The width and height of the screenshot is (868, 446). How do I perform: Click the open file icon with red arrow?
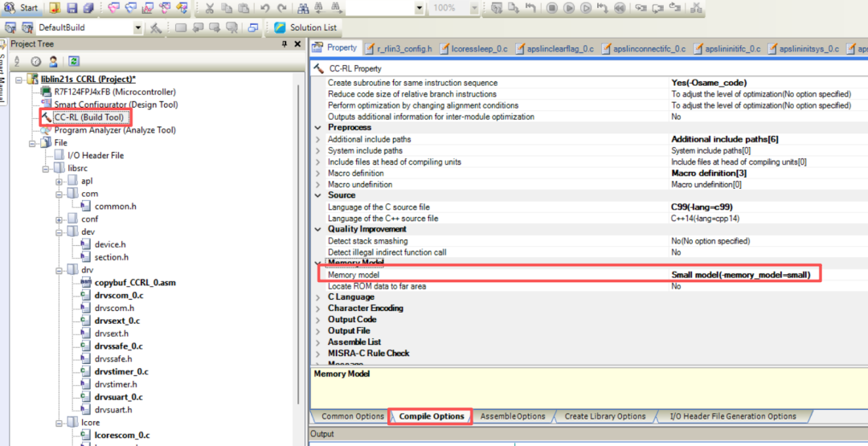(55, 8)
